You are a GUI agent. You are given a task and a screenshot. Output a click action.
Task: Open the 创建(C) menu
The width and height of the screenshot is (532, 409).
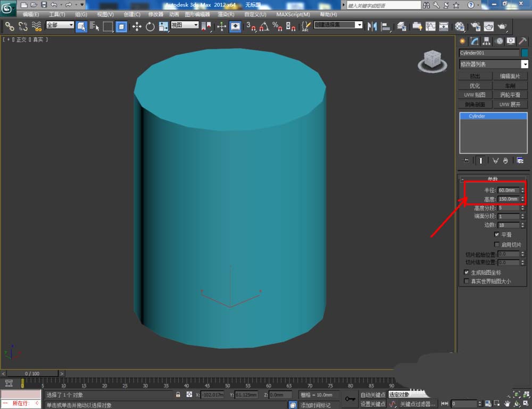click(x=132, y=14)
